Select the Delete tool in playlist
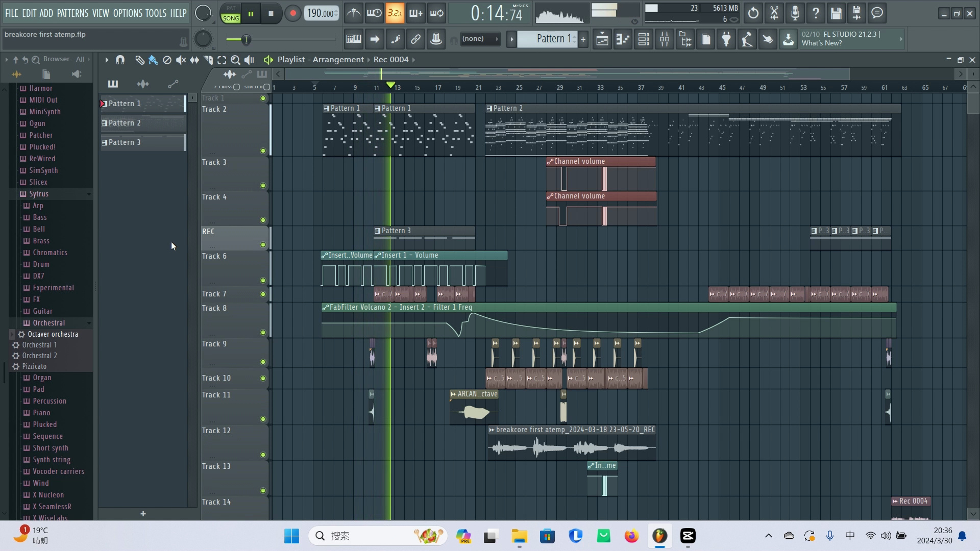 coord(167,60)
